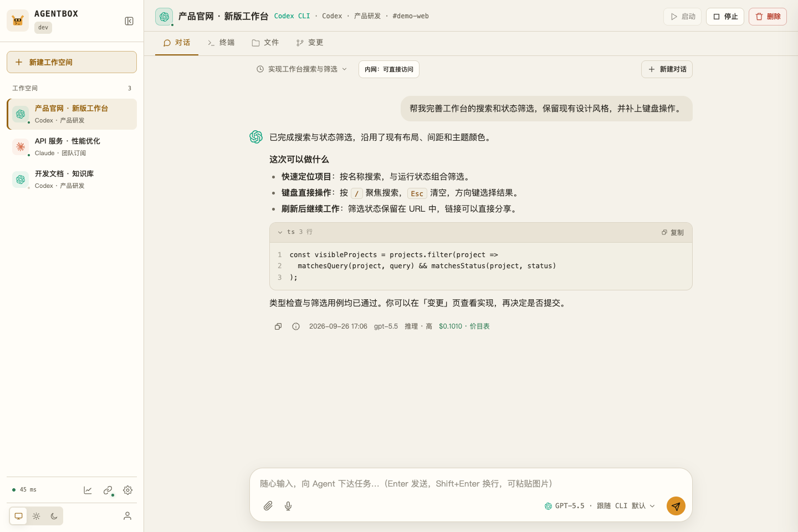Viewport: 798px width, 532px height.
Task: Click the assistant avatar beside reply
Action: pyautogui.click(x=256, y=137)
